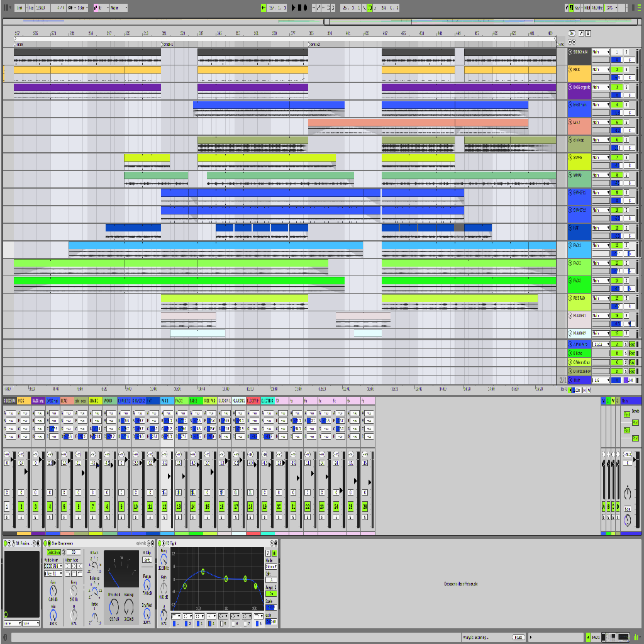
Task: Jump to the intro locator
Action: pos(19,44)
